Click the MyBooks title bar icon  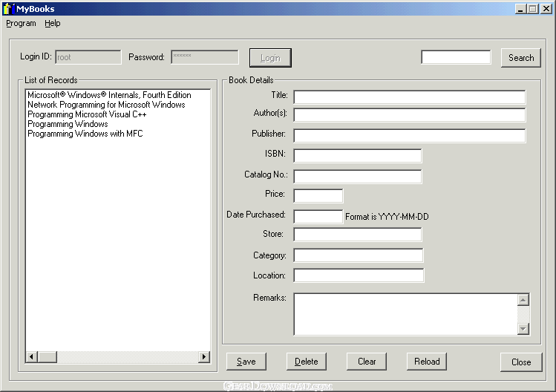pyautogui.click(x=8, y=8)
